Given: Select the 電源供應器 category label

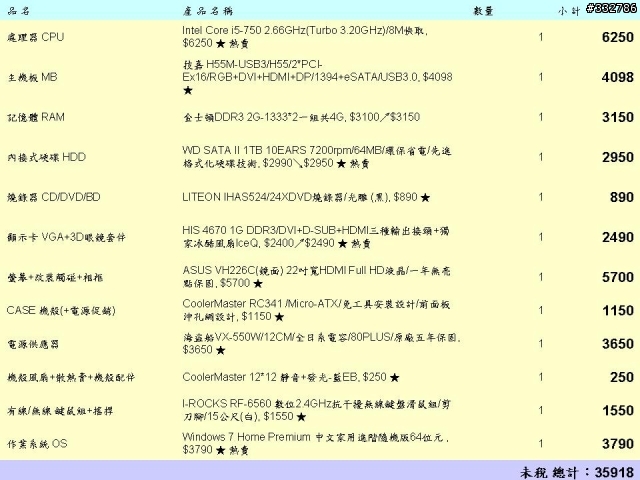Looking at the screenshot, I should click(x=33, y=344).
